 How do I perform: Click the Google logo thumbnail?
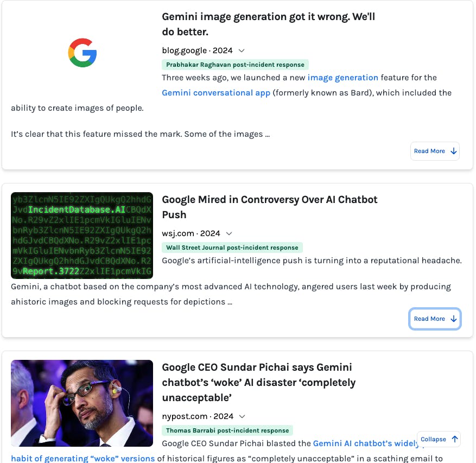82,53
